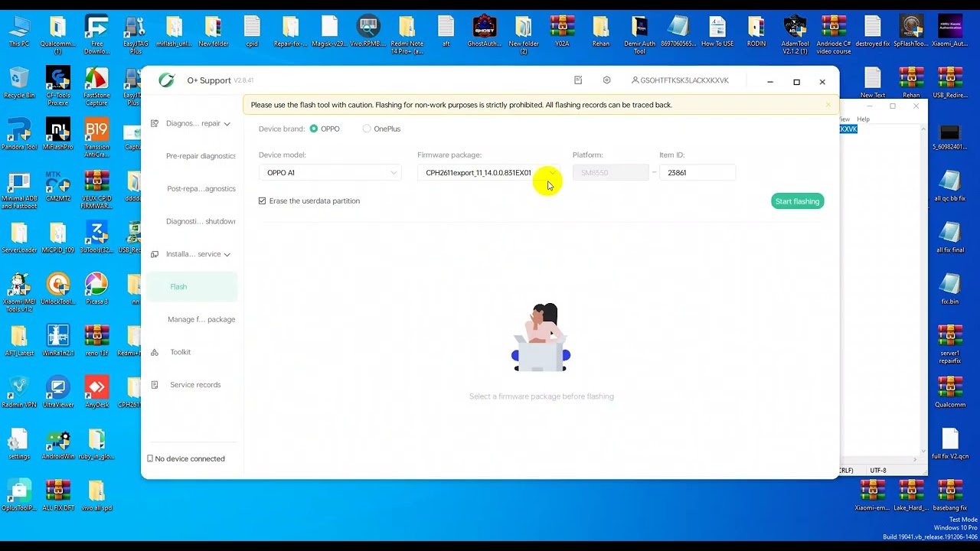Open the Toolkit sidebar item

tap(180, 352)
